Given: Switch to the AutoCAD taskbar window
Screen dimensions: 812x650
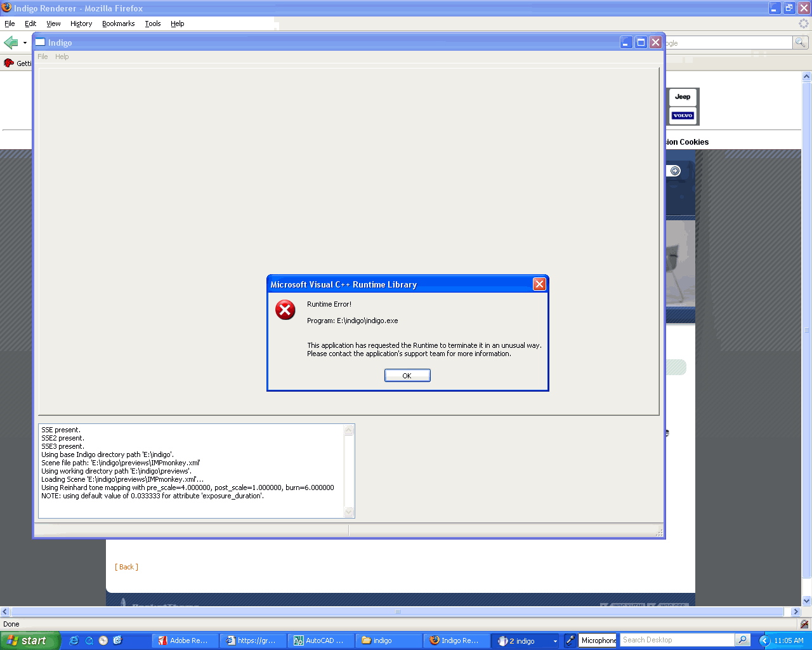Looking at the screenshot, I should 319,641.
